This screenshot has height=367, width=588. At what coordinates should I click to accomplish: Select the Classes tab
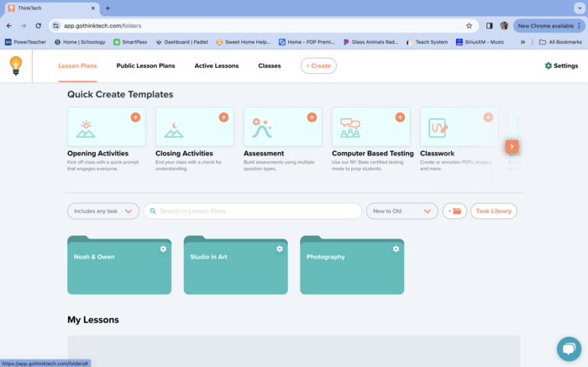click(270, 66)
